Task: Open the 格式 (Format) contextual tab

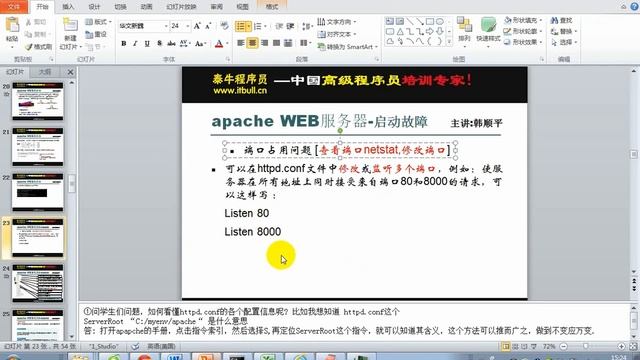Action: tap(272, 7)
